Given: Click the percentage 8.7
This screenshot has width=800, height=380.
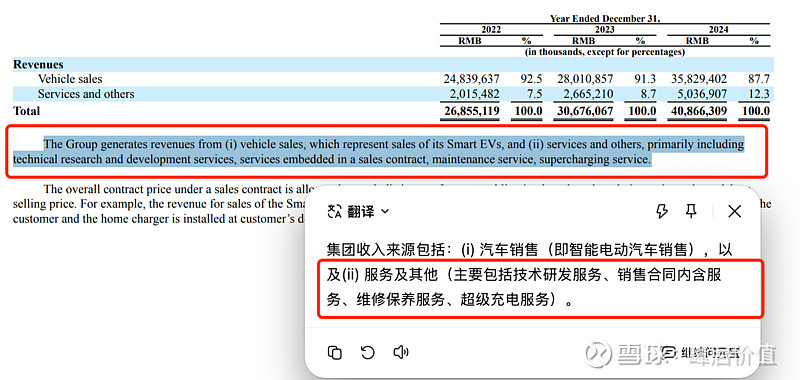Looking at the screenshot, I should (x=649, y=94).
